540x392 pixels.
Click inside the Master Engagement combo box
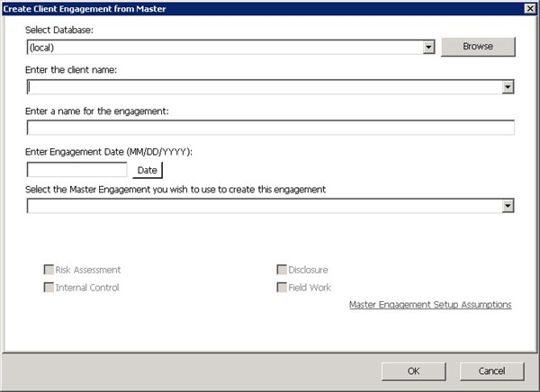click(263, 206)
